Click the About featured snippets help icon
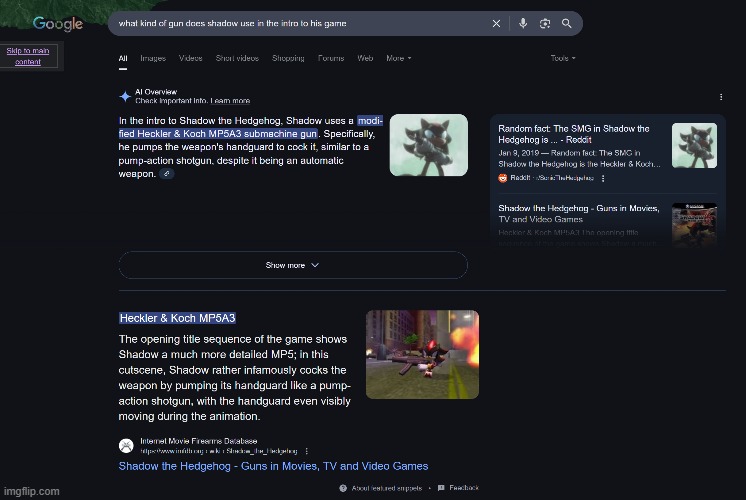Viewport: 746px width, 500px height. (x=343, y=488)
